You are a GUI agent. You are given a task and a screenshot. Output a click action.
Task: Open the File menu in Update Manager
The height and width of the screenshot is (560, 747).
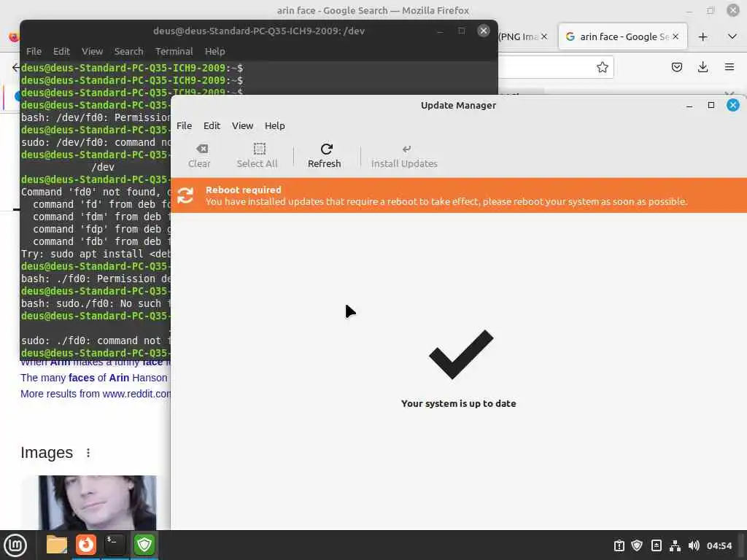coord(184,125)
